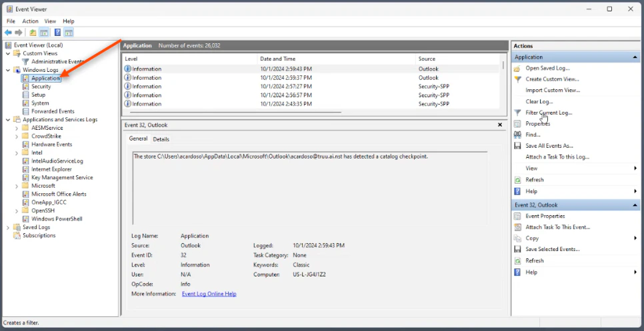Click the Save Selected Events disk icon

tap(517, 249)
